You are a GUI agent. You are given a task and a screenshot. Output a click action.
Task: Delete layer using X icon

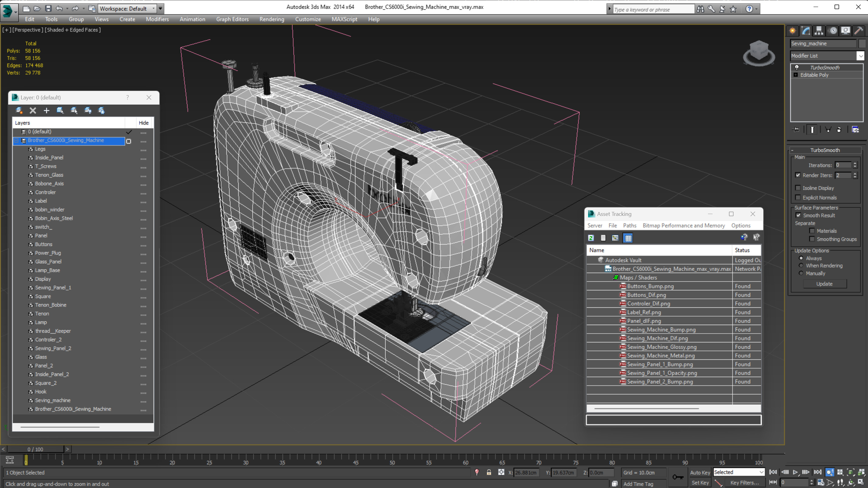click(x=33, y=110)
